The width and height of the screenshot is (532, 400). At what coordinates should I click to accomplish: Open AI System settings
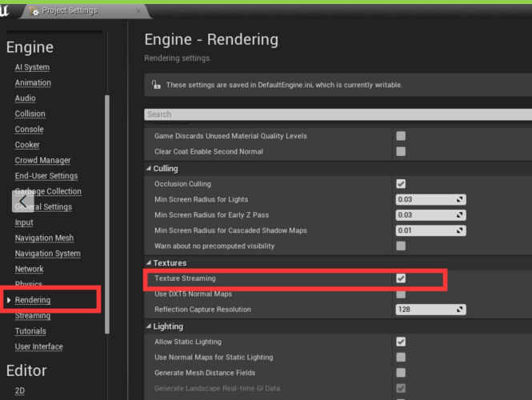(32, 67)
